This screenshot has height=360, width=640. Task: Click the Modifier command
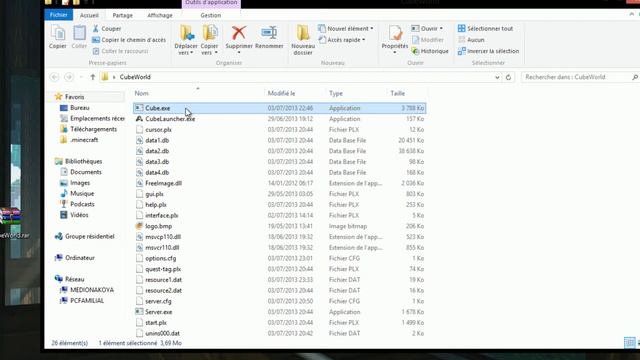pyautogui.click(x=427, y=40)
